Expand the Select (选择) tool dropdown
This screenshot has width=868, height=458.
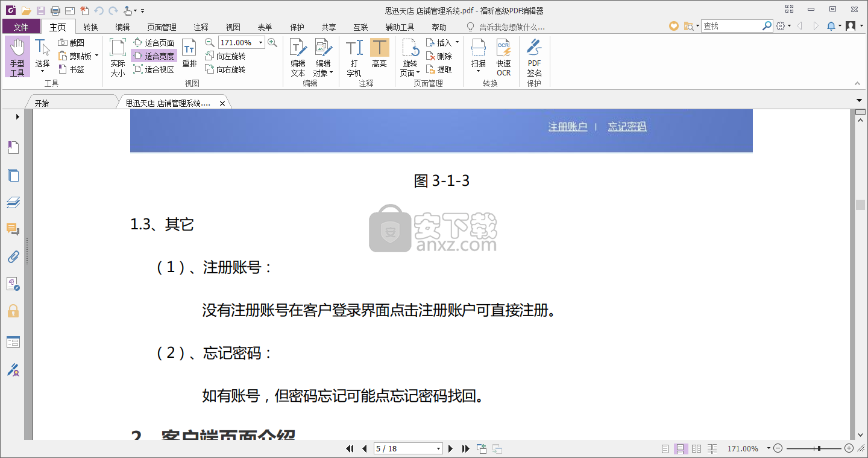click(42, 72)
